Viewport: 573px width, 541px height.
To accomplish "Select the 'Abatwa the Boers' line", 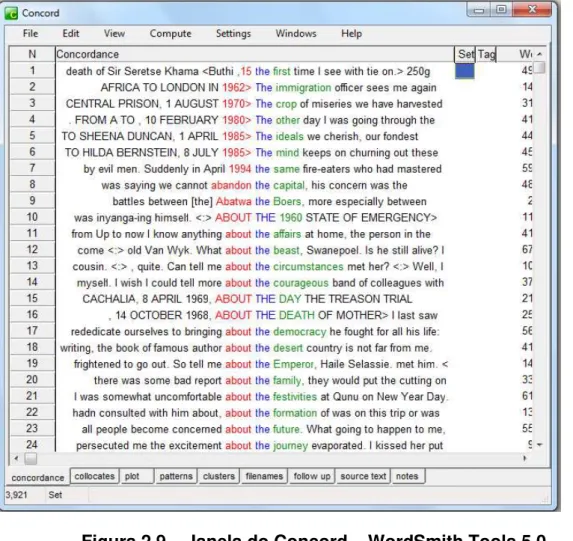I will click(x=255, y=201).
